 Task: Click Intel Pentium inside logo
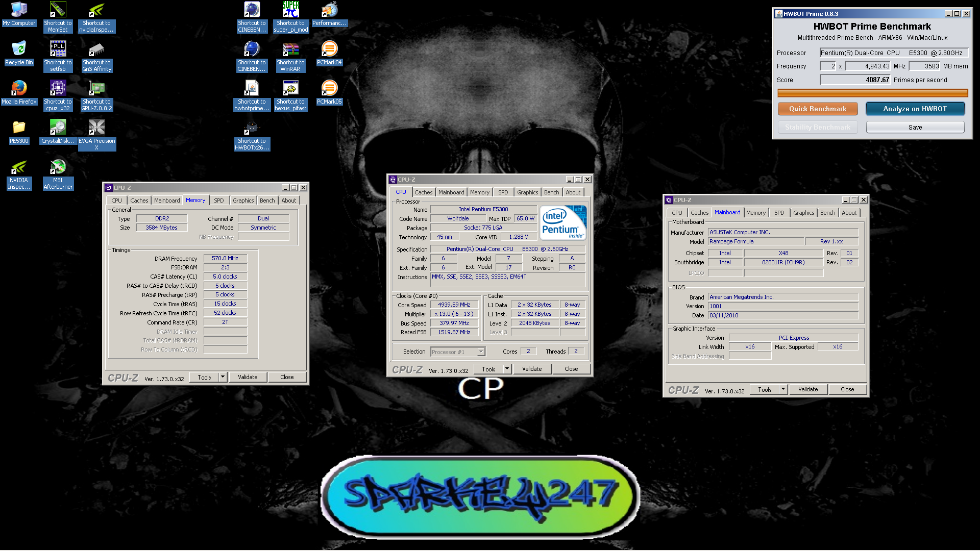(x=563, y=222)
